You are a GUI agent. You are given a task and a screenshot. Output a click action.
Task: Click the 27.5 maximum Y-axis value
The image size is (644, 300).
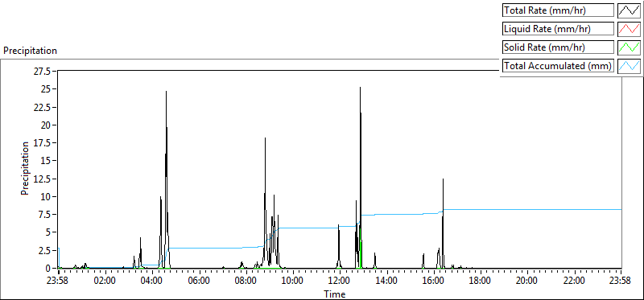pos(43,71)
